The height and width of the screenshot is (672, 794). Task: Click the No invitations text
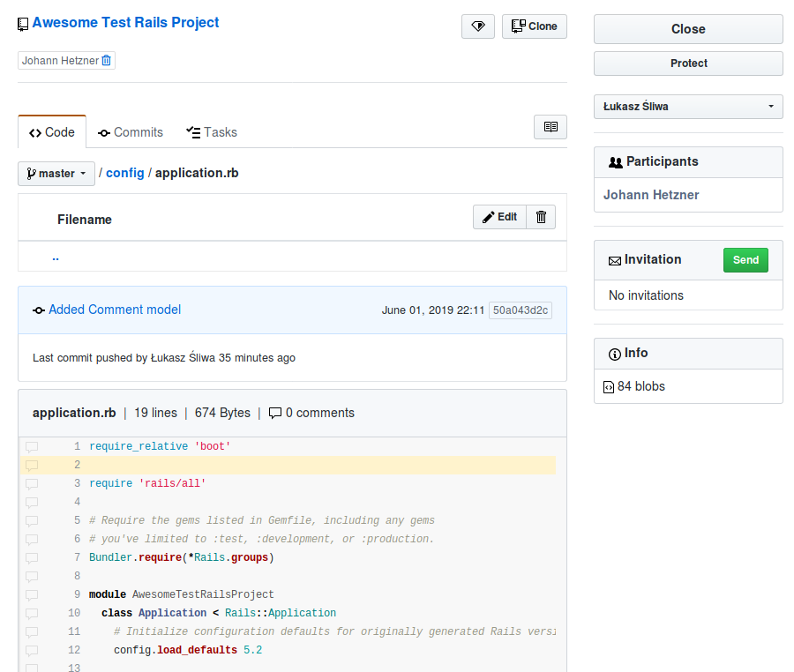[x=646, y=295]
